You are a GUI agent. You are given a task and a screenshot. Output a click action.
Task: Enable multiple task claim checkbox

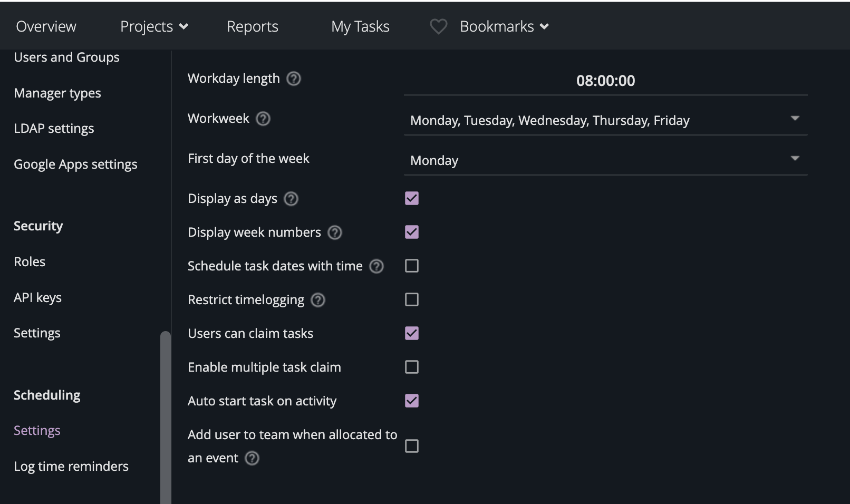412,367
